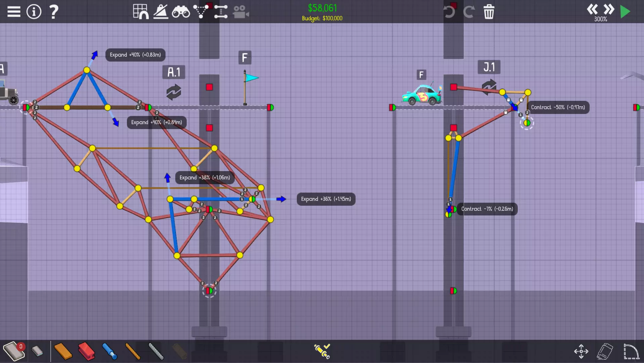Increase simulation speed with the right chevrons
This screenshot has width=644, height=363.
[609, 9]
